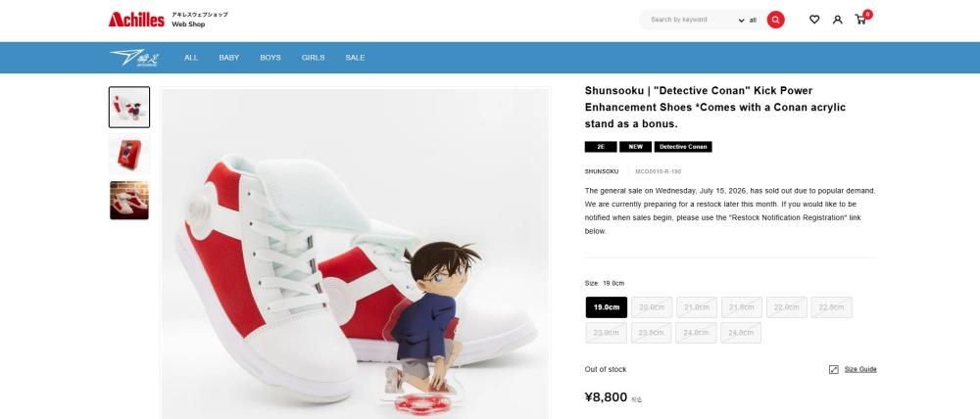Click the red search magnifier button

tap(775, 20)
